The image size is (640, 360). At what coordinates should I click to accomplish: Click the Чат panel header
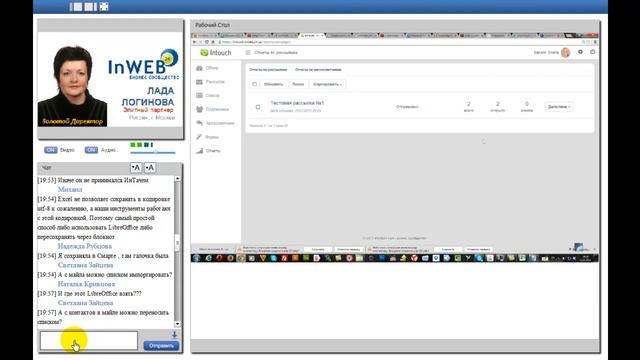47,168
